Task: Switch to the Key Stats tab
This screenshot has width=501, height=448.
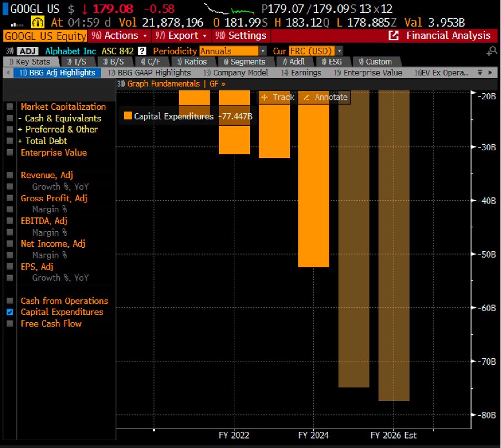Action: 30,62
